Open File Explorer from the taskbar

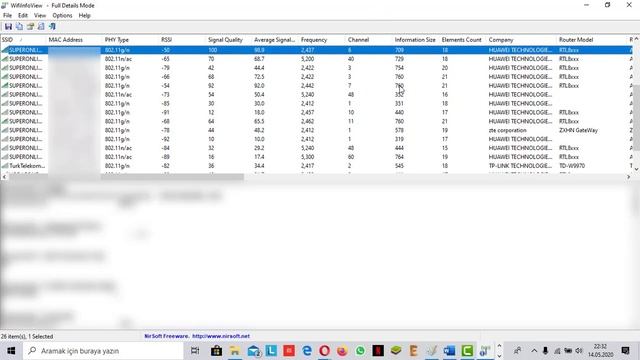(235, 351)
